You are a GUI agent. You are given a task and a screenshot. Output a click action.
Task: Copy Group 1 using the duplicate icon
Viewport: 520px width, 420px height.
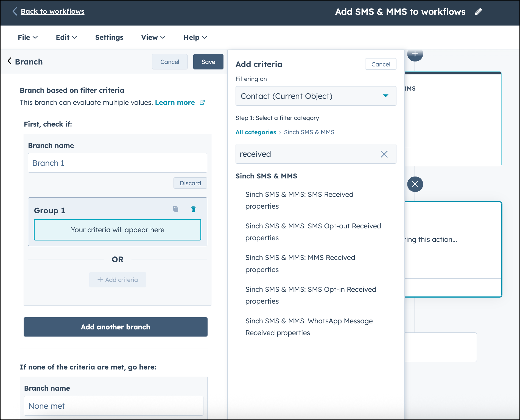pyautogui.click(x=175, y=209)
